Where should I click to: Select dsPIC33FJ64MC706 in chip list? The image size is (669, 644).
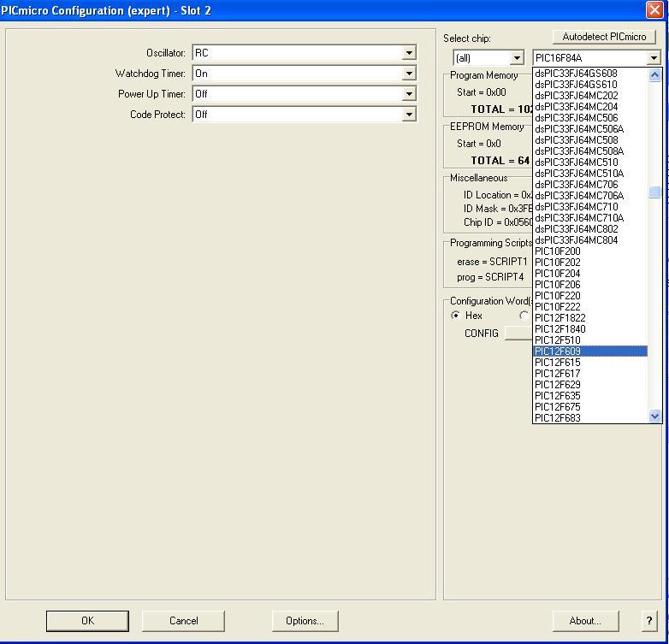(x=590, y=185)
